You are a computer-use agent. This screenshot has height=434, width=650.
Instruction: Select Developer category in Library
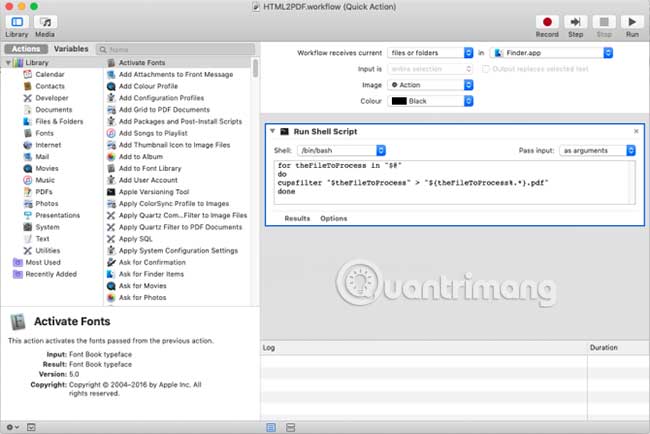point(51,98)
